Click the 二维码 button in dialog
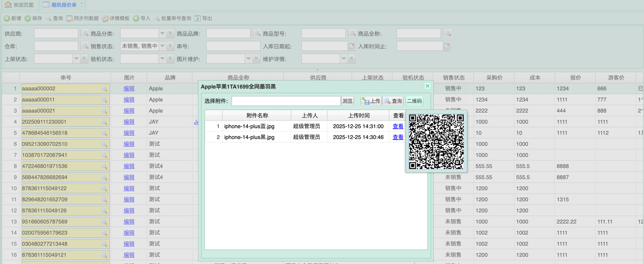This screenshot has height=264, width=644. 414,101
